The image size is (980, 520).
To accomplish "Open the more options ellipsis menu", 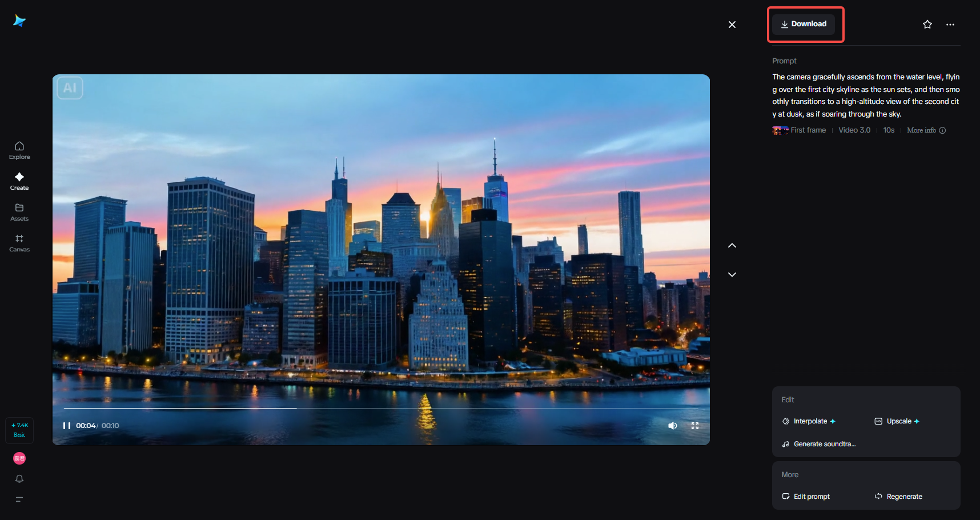I will coord(950,25).
